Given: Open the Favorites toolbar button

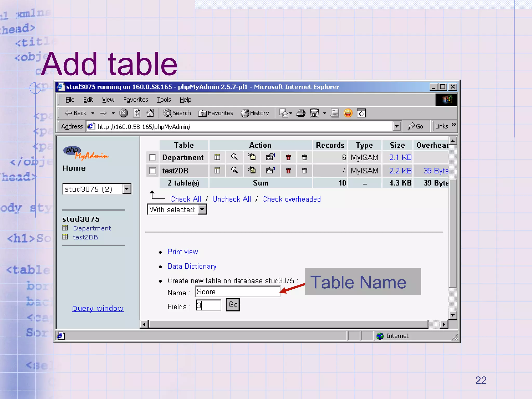Looking at the screenshot, I should point(216,113).
